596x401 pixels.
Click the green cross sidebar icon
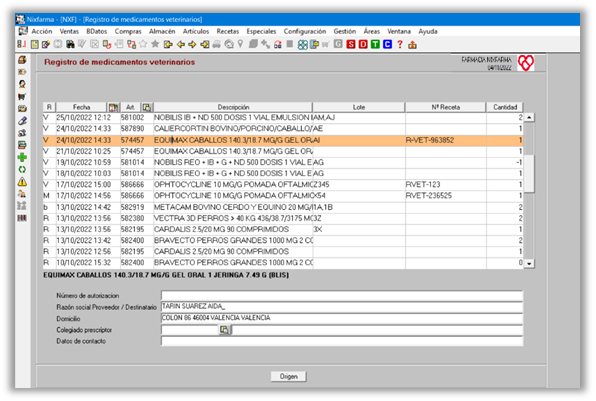pos(22,157)
